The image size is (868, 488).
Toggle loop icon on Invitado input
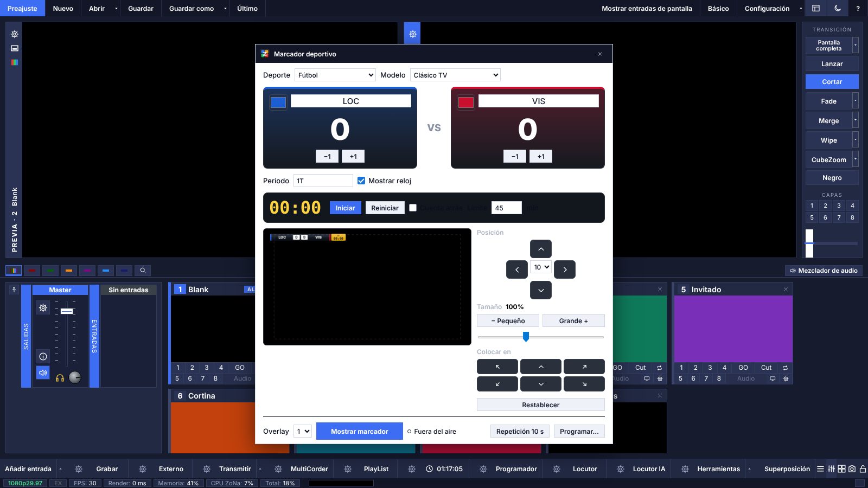pyautogui.click(x=785, y=368)
